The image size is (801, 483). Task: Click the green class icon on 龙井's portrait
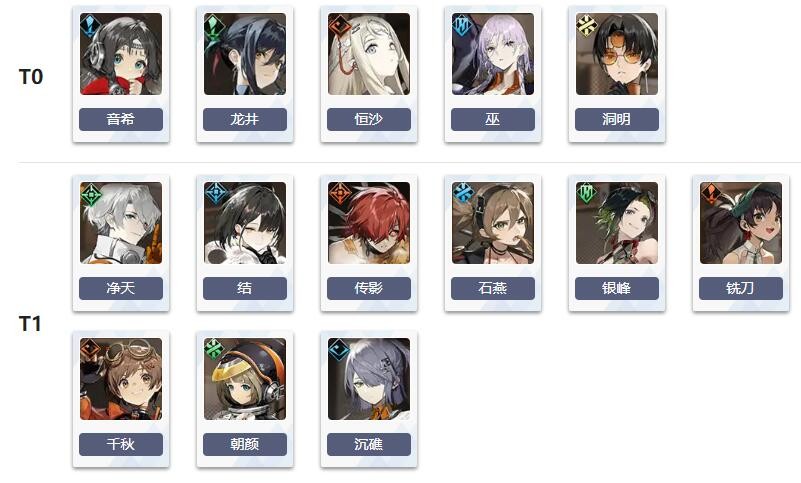click(x=214, y=25)
